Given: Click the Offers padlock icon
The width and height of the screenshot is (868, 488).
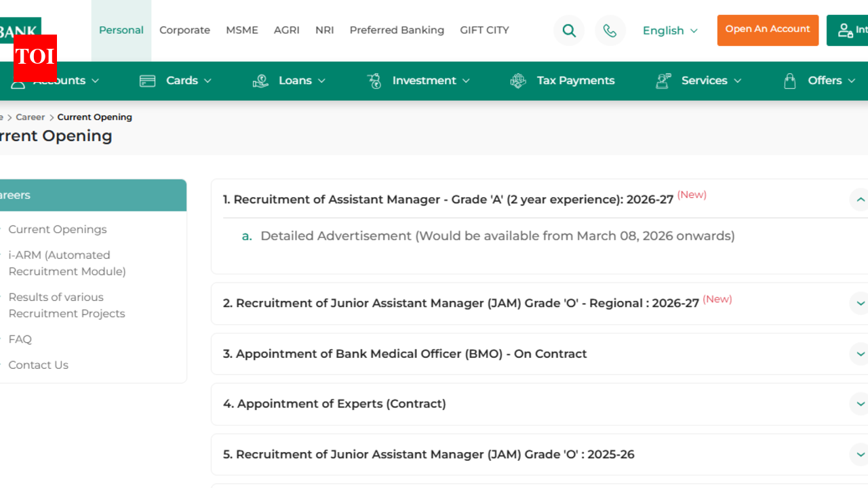Looking at the screenshot, I should click(x=789, y=81).
